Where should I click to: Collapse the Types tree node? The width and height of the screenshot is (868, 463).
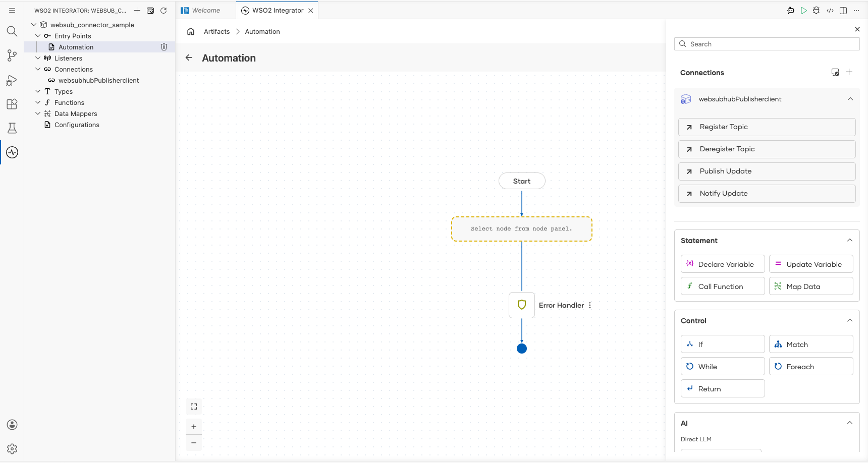38,91
